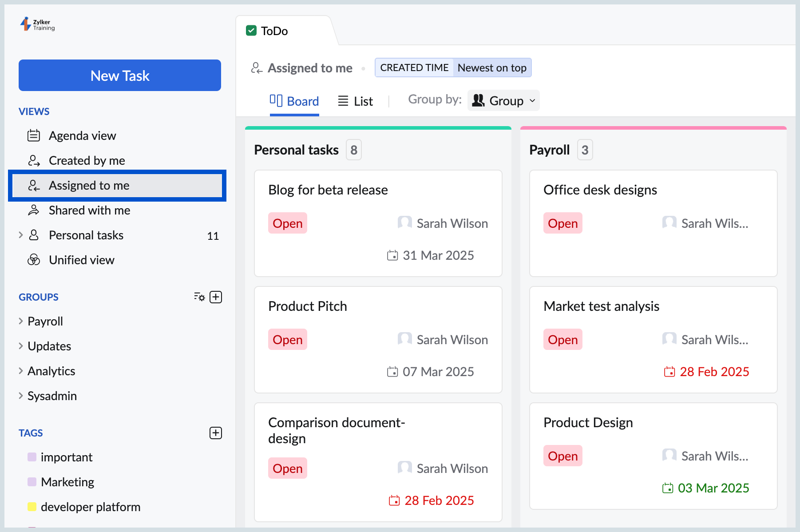Click overdue calendar icon on Market test analysis
This screenshot has width=800, height=532.
(x=669, y=372)
